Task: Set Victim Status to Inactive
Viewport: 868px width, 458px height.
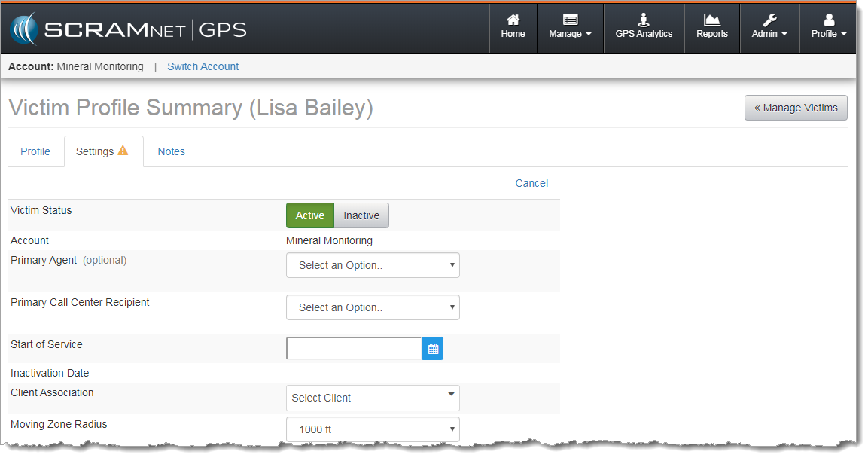Action: pyautogui.click(x=361, y=215)
